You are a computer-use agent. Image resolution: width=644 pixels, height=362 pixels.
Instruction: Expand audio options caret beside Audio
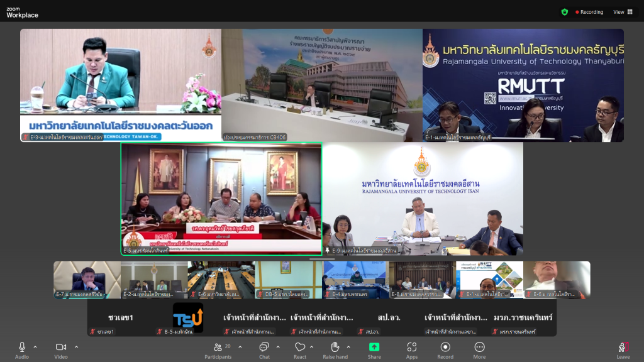(x=35, y=347)
